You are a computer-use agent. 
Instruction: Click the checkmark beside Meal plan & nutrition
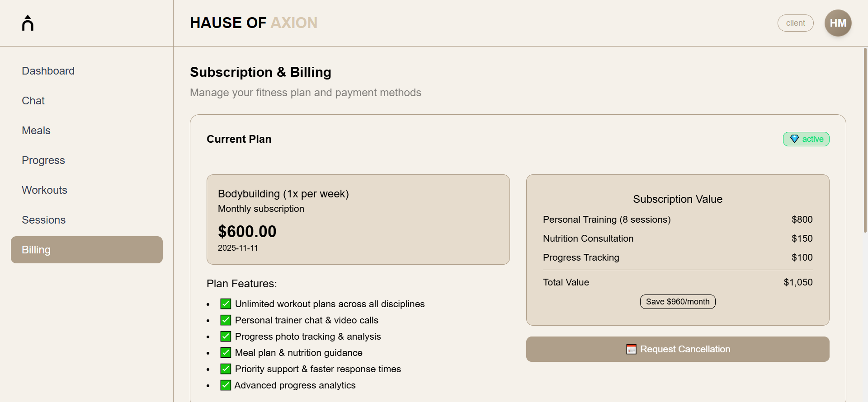click(226, 353)
